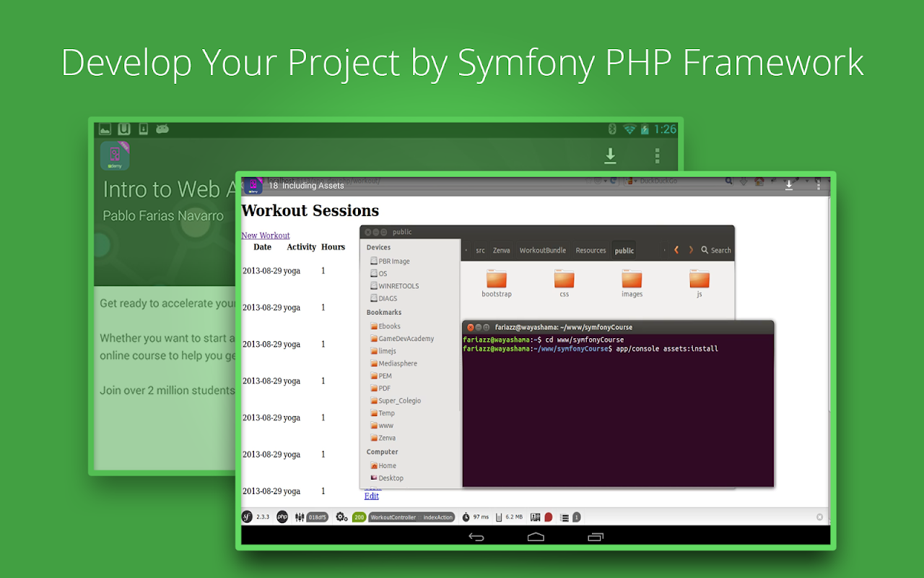Click the 1:26 clock in status bar
This screenshot has width=924, height=578.
(665, 129)
